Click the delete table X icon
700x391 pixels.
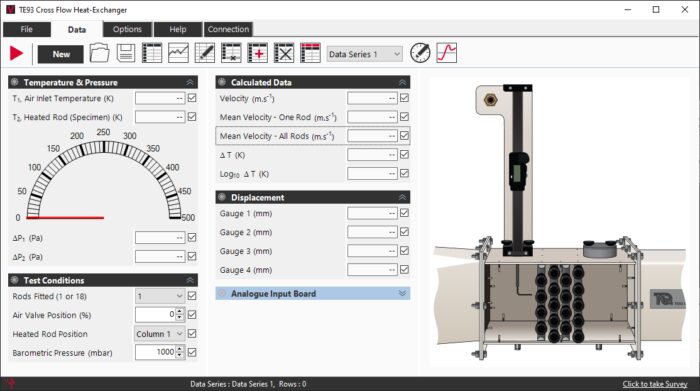(x=284, y=53)
